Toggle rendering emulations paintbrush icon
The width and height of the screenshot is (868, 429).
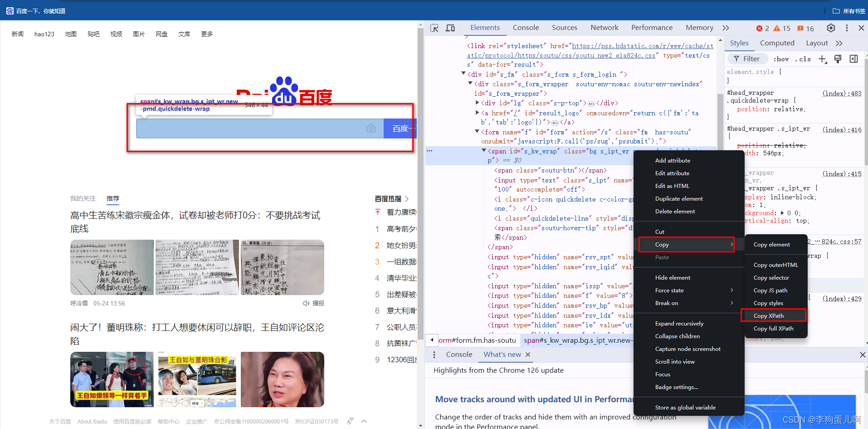pyautogui.click(x=838, y=59)
